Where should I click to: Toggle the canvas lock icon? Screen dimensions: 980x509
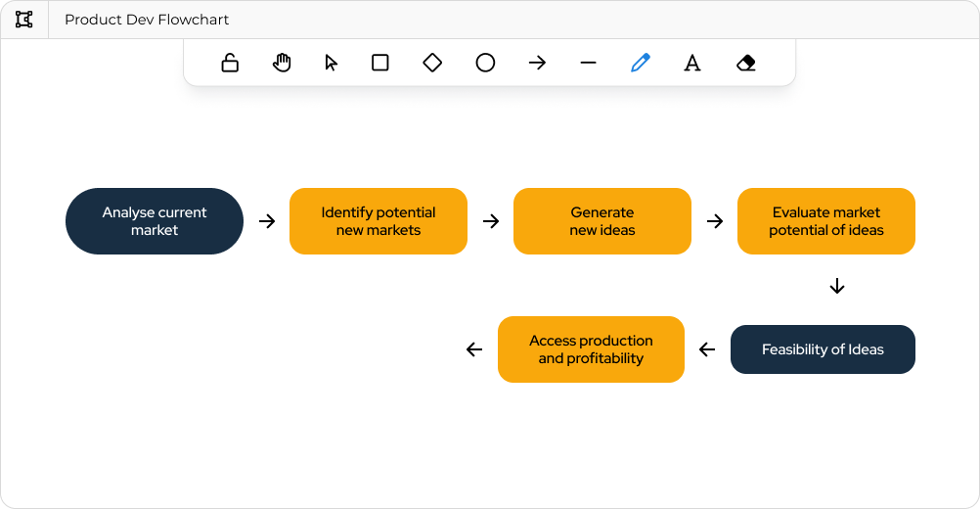coord(230,63)
